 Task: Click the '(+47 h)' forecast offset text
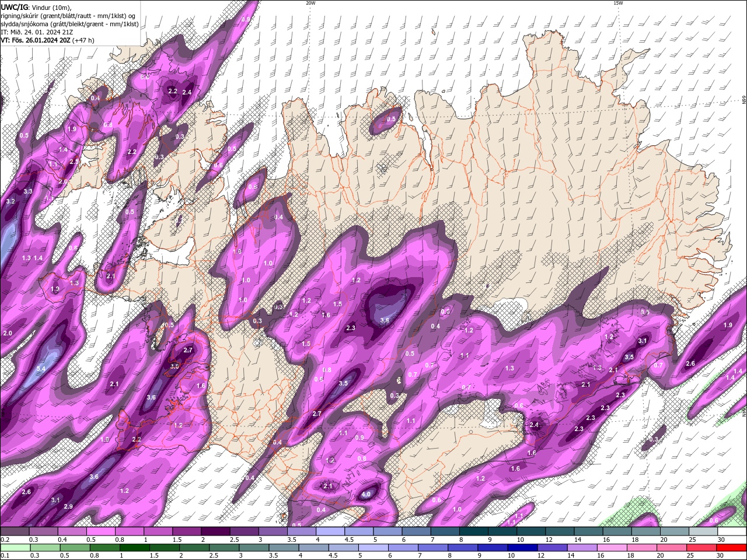tap(83, 40)
